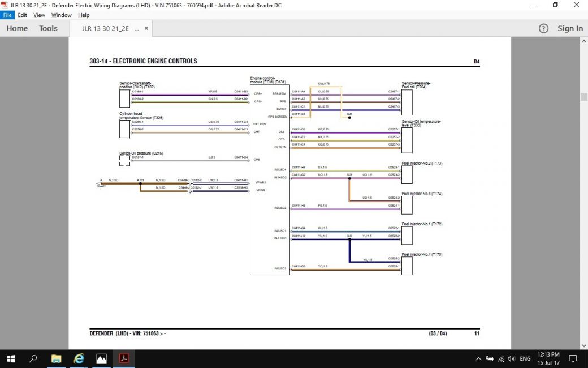
Task: Click the 'CHT RTN' pin label on ECM
Action: click(259, 124)
